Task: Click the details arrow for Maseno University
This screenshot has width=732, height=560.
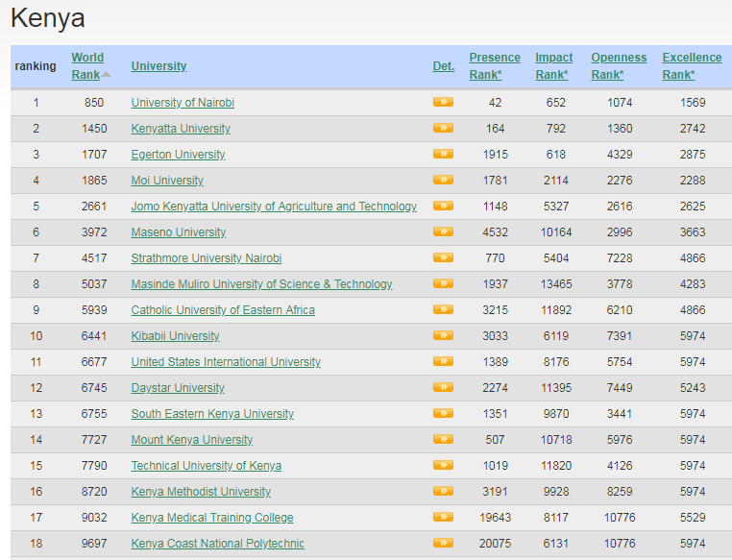Action: [443, 231]
